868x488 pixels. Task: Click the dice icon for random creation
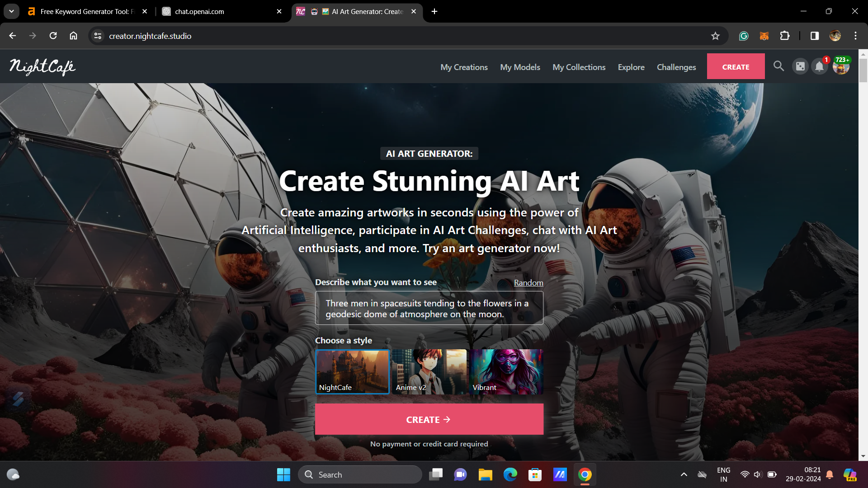coord(800,66)
